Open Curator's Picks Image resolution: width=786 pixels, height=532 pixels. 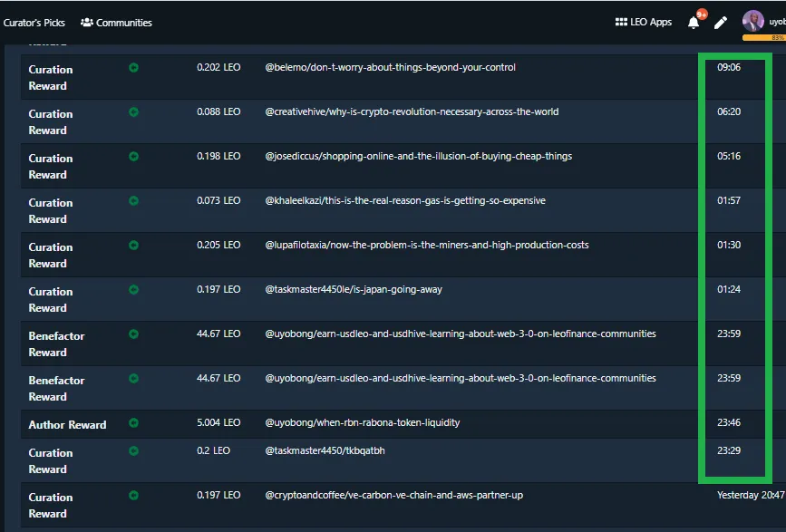tap(34, 23)
